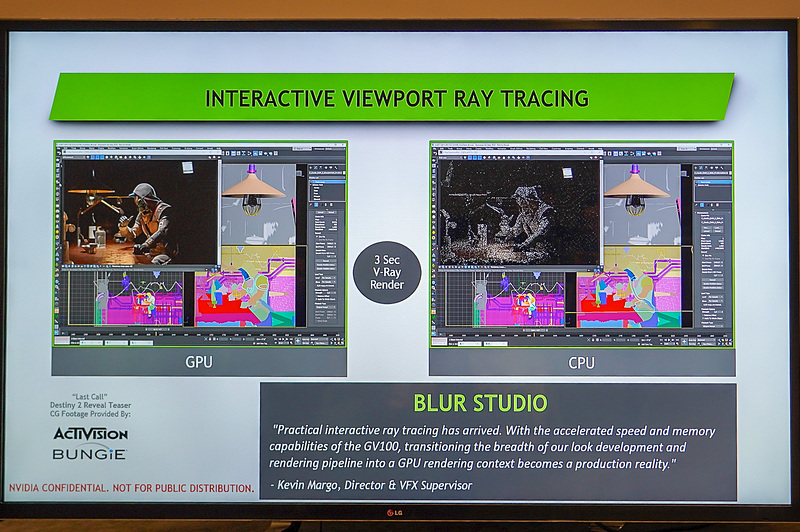The height and width of the screenshot is (532, 800).
Task: Click the "BLUR STUDIO" heading text
Action: 480,403
